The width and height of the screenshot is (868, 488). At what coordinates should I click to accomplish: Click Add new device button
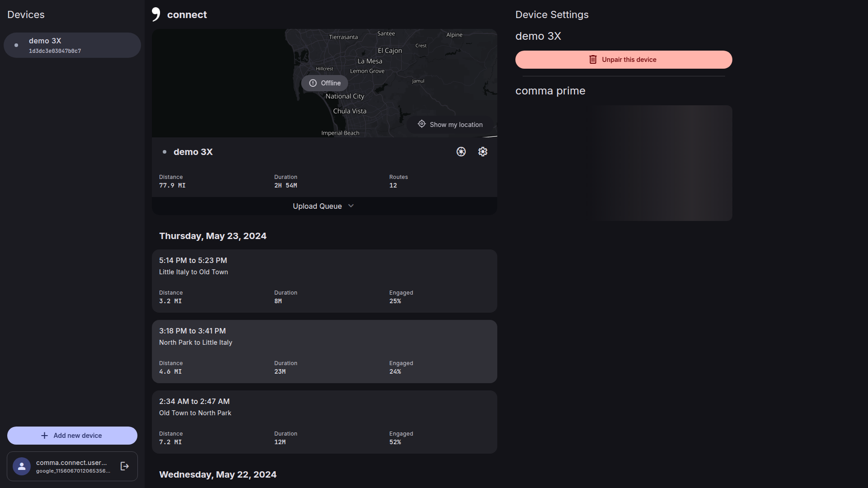click(x=72, y=436)
